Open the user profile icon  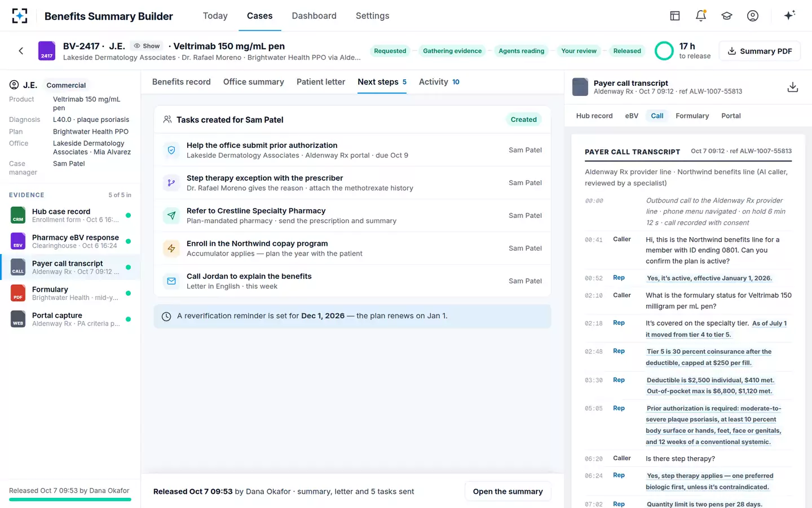coord(753,16)
